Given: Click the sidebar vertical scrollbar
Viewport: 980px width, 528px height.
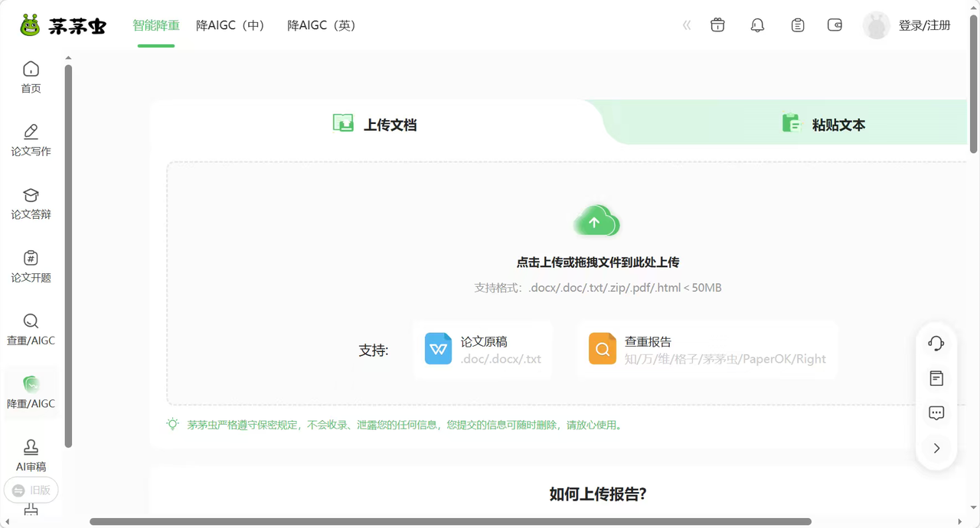Looking at the screenshot, I should pos(68,255).
